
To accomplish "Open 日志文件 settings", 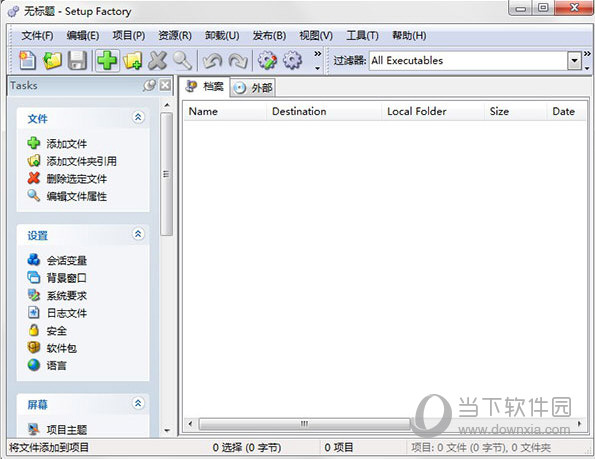I will (x=57, y=313).
